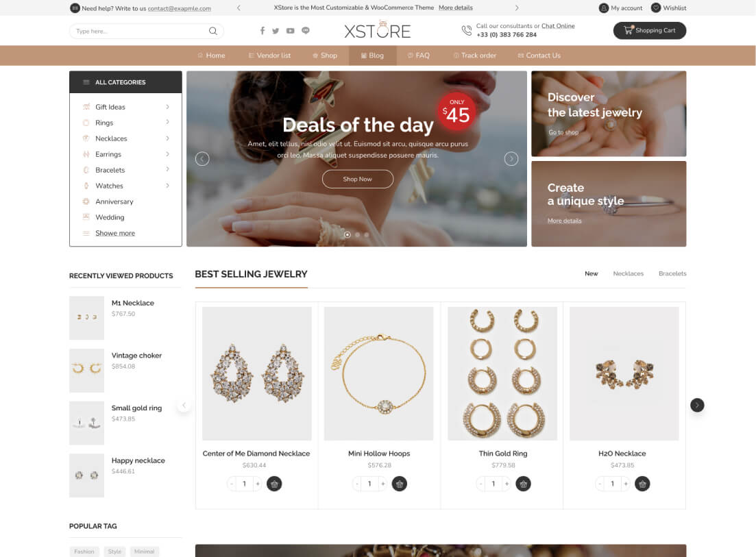Click the YouTube icon in header

tap(290, 31)
